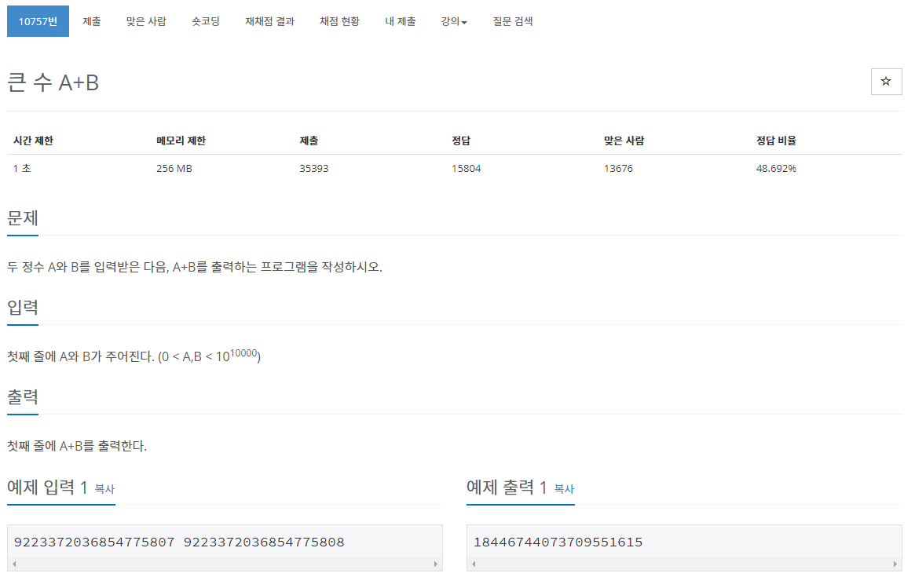Screen dimensions: 915x588
Task: Click the 예제 입력 1 heading
Action: 47,487
